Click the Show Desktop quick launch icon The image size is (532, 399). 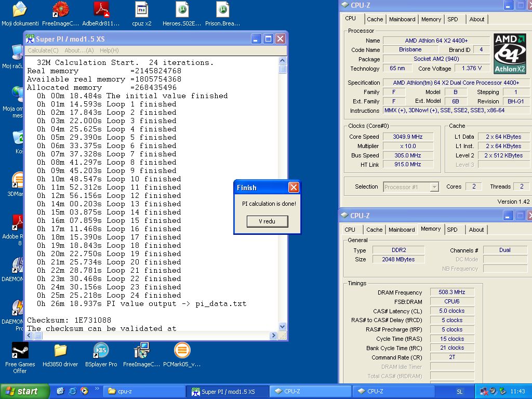pyautogui.click(x=60, y=391)
